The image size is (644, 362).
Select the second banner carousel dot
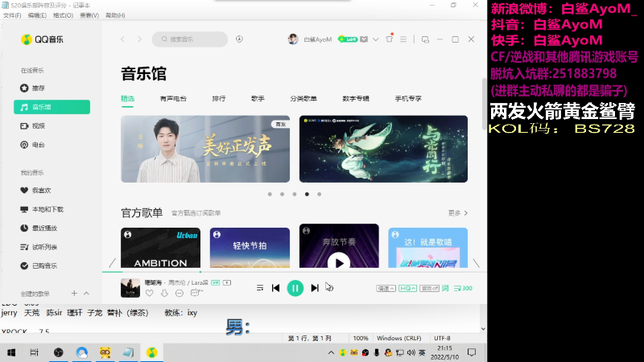[283, 194]
